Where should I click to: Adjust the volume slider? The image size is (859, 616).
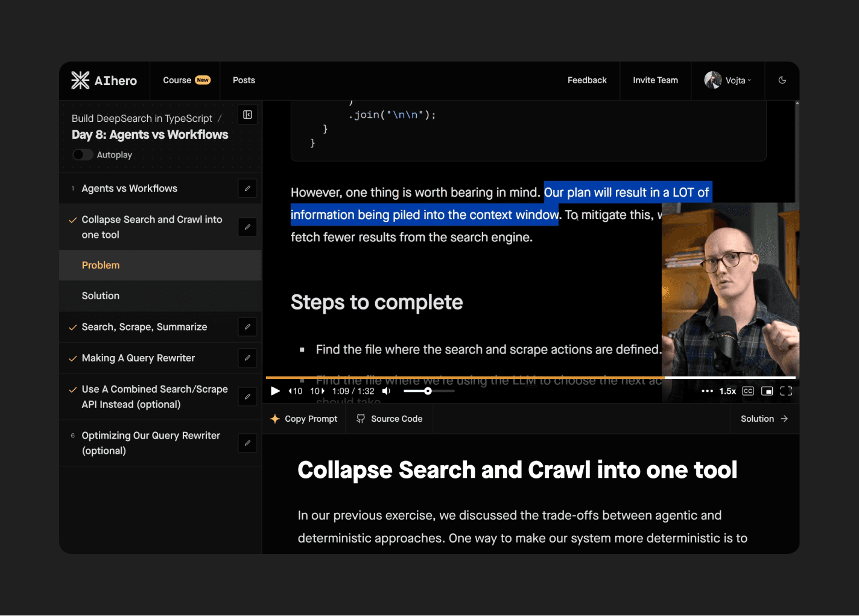pos(428,391)
